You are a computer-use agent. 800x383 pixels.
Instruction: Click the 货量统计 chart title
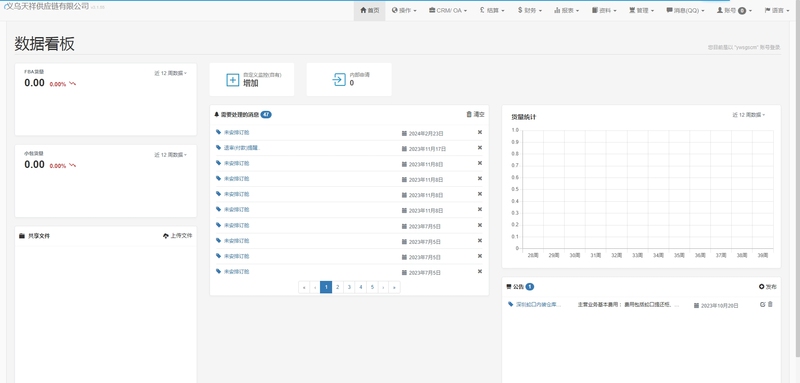(x=523, y=117)
